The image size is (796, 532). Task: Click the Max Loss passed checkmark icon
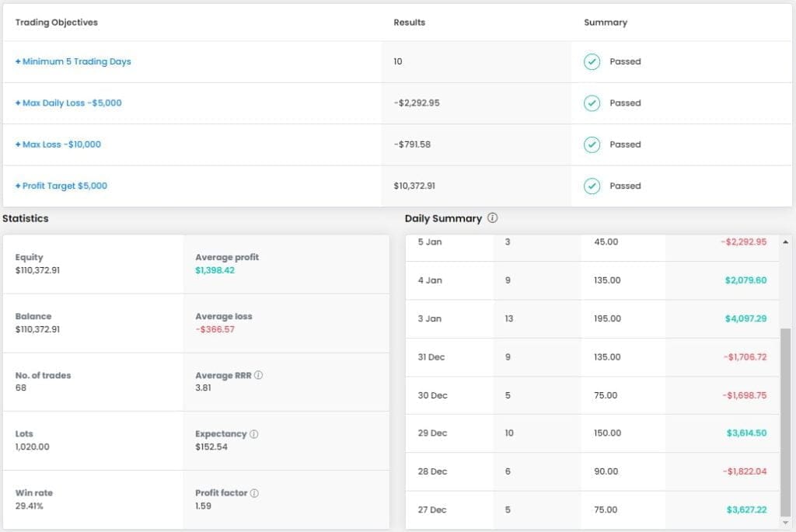[592, 144]
